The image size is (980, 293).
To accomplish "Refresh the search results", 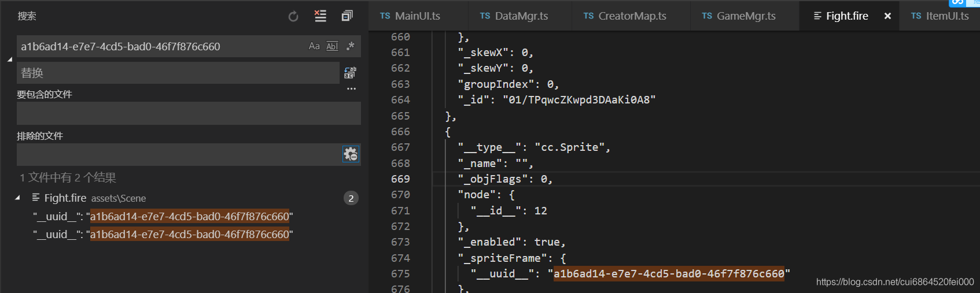I will (x=293, y=16).
